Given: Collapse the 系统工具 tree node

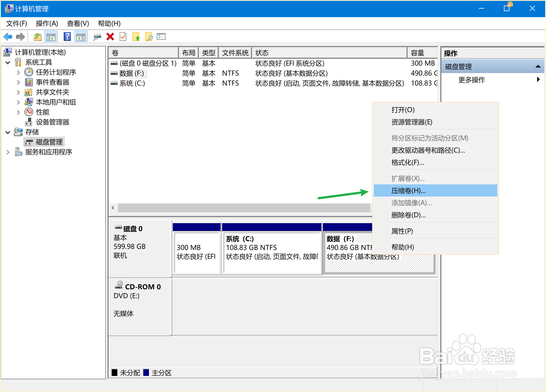Looking at the screenshot, I should [8, 63].
